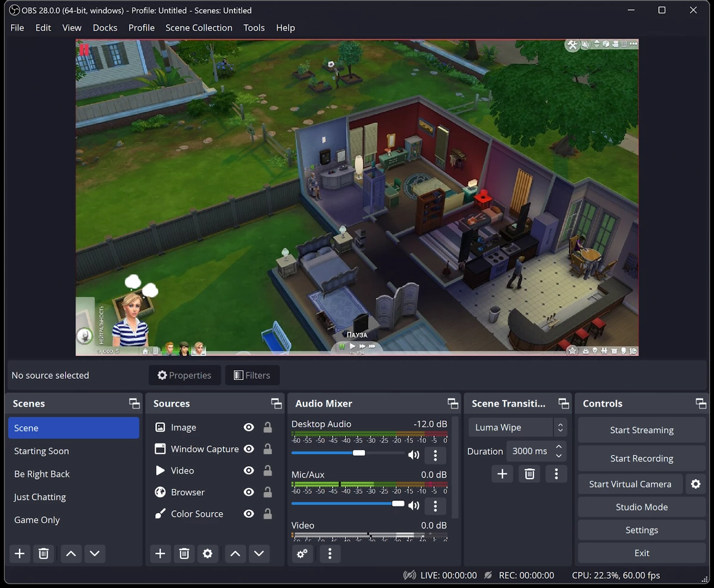
Task: Open the Scene Collection menu
Action: [199, 27]
